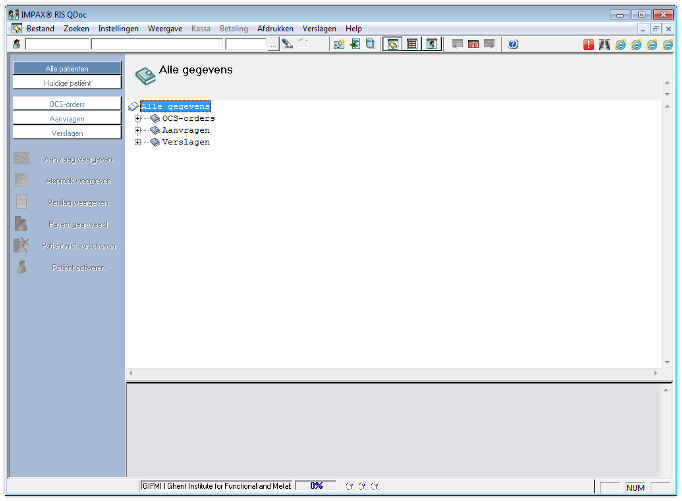This screenshot has width=682, height=501.
Task: Click the tree panel vertical scrollbar down arrow
Action: pos(667,361)
